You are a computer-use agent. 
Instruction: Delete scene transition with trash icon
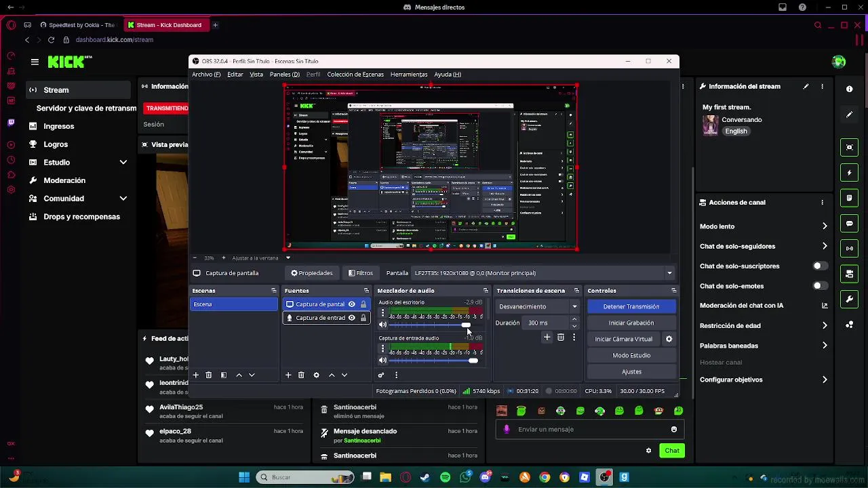(561, 338)
